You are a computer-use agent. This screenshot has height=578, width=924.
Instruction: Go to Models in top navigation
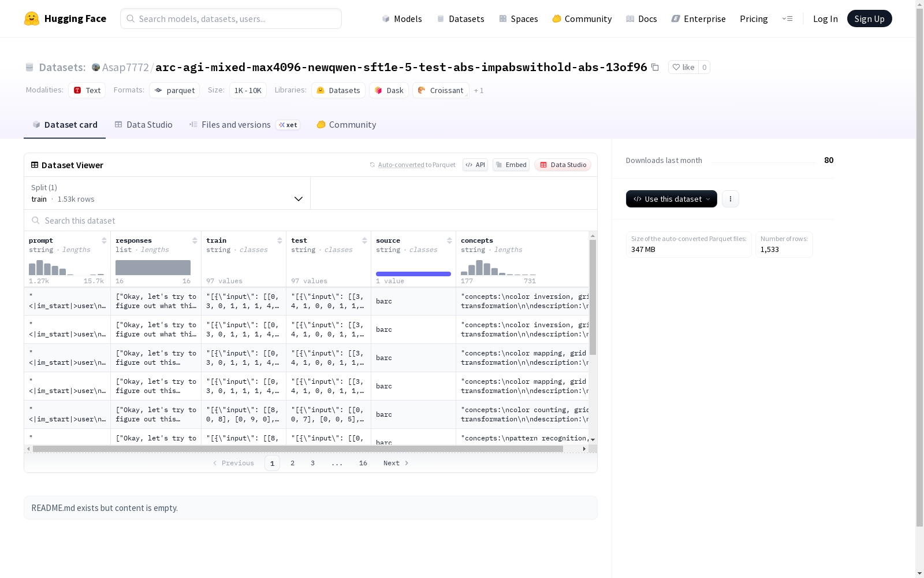coord(402,18)
